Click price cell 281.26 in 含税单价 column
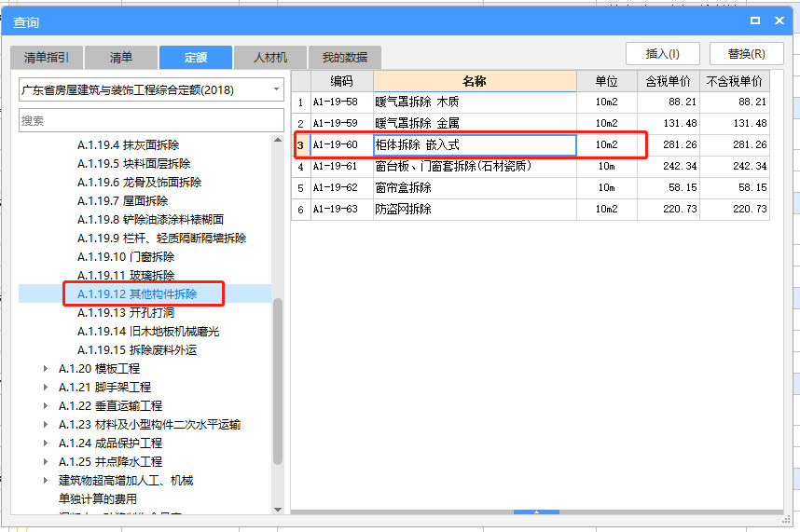Screen dimensions: 800x532 coord(669,144)
